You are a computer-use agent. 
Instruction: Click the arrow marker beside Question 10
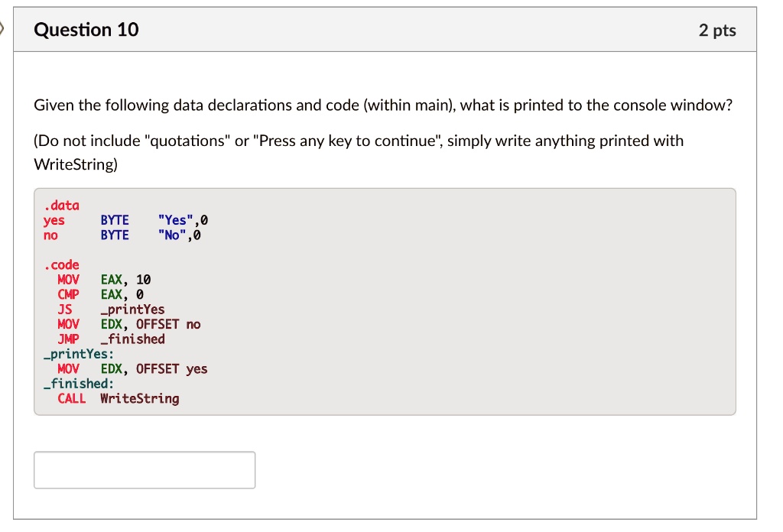[2, 31]
